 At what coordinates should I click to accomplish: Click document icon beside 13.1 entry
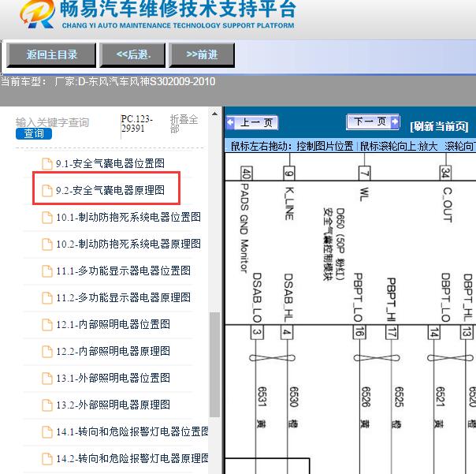[x=47, y=379]
